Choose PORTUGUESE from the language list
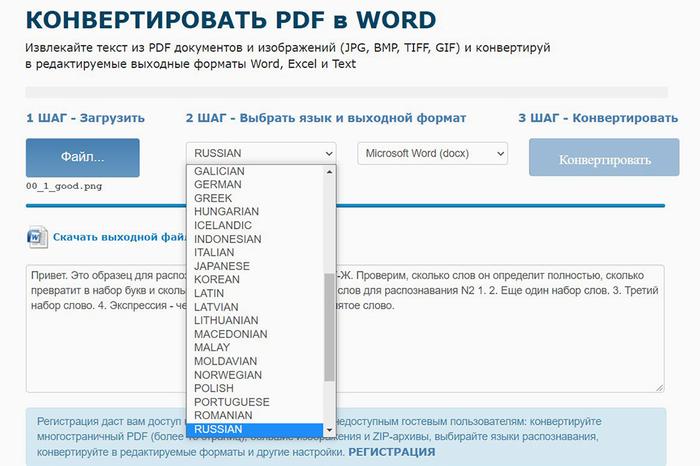The image size is (700, 466). (232, 402)
